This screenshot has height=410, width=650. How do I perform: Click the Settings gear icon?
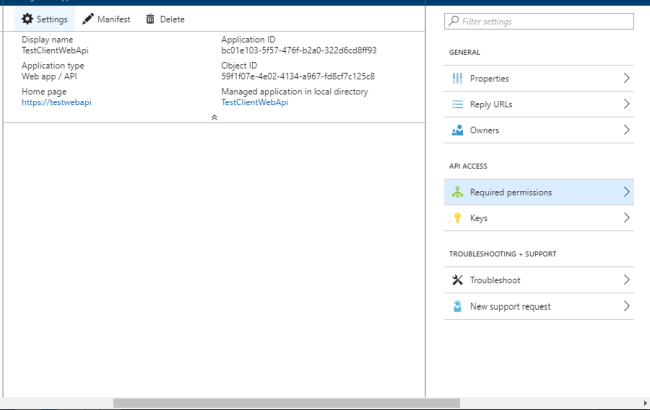(27, 19)
